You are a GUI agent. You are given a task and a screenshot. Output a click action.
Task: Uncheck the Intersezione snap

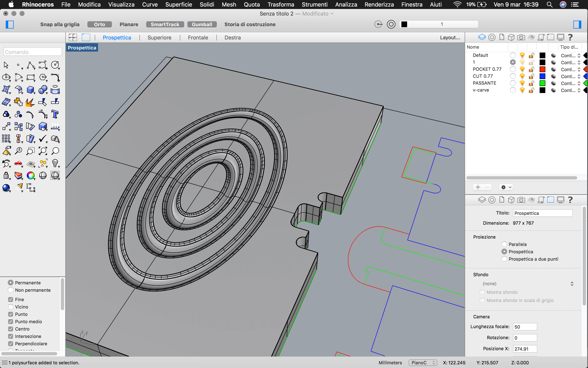pyautogui.click(x=11, y=336)
